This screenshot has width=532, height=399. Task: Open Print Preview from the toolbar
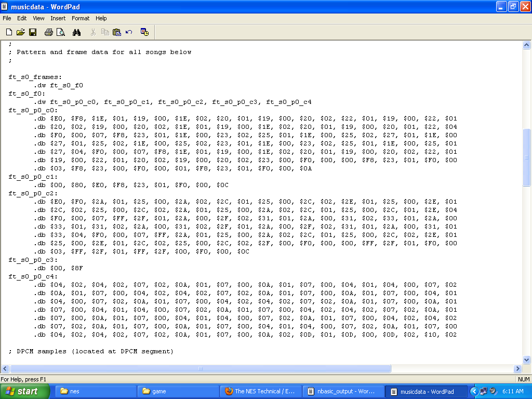pos(61,32)
